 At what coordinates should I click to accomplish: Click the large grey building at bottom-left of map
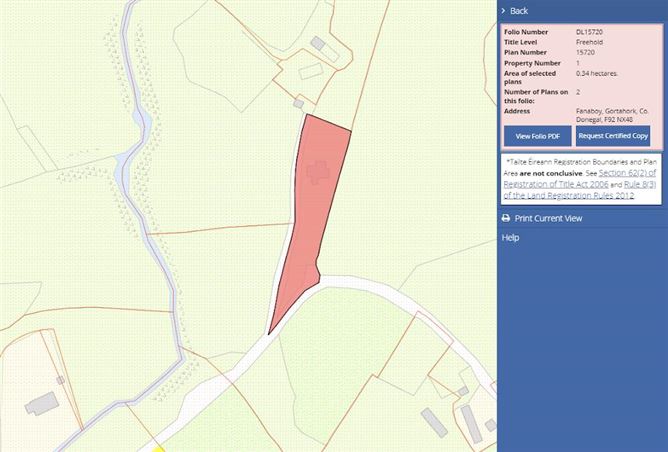click(42, 403)
